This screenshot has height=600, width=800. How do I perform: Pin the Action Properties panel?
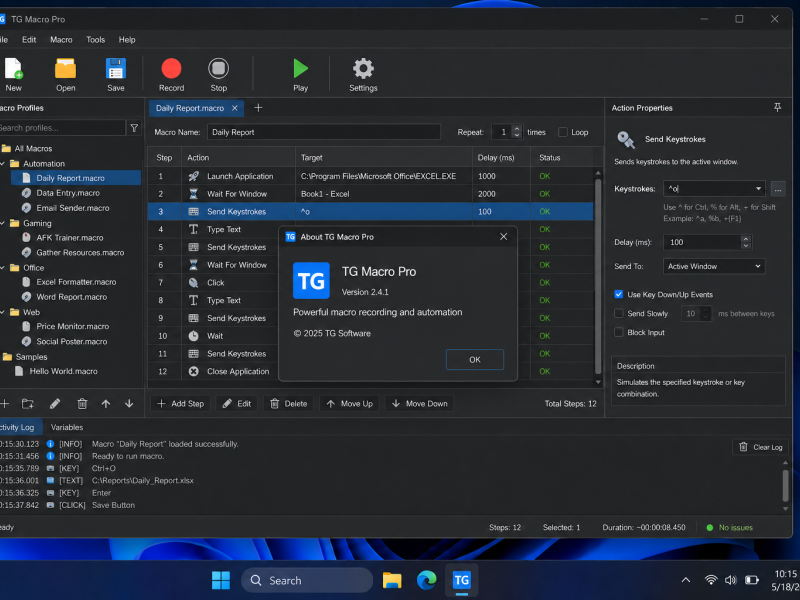[x=777, y=108]
